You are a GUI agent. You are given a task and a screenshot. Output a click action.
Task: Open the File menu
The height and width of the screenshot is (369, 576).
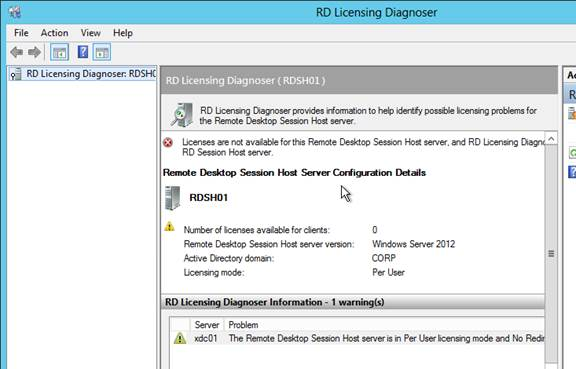(x=21, y=33)
